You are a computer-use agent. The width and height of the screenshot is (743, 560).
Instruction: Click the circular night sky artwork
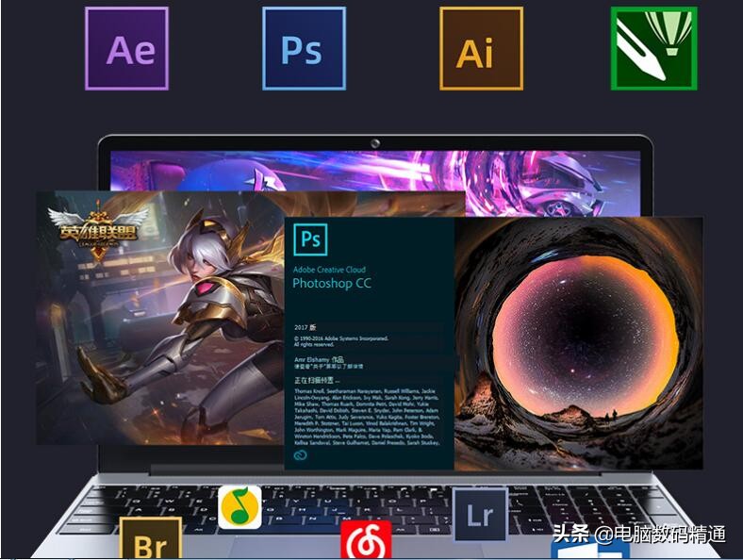[x=579, y=343]
